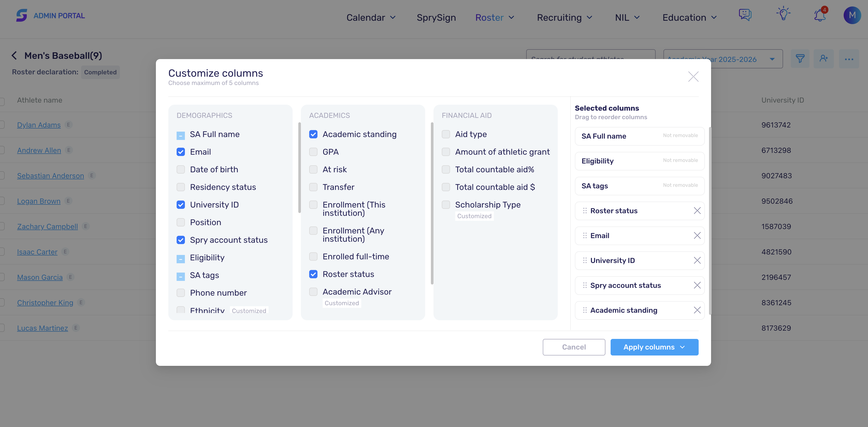The width and height of the screenshot is (868, 427).
Task: Check Enrollment (Any institution) checkbox
Action: pyautogui.click(x=313, y=231)
